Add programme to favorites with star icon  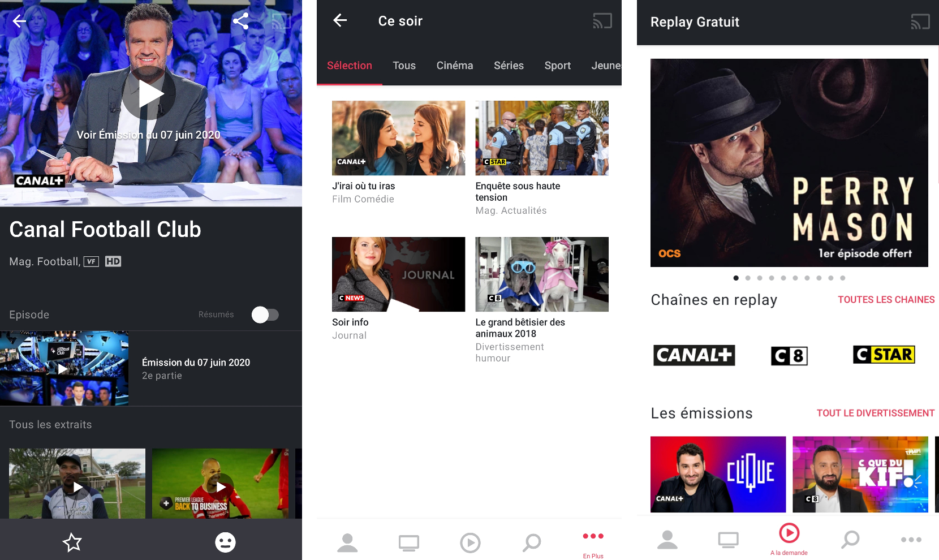click(x=72, y=542)
